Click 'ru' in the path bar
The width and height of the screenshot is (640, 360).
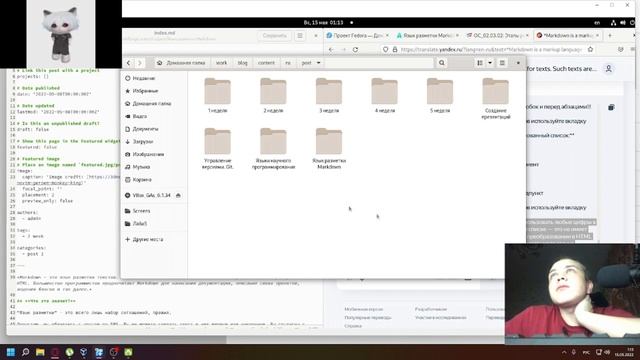[288, 63]
